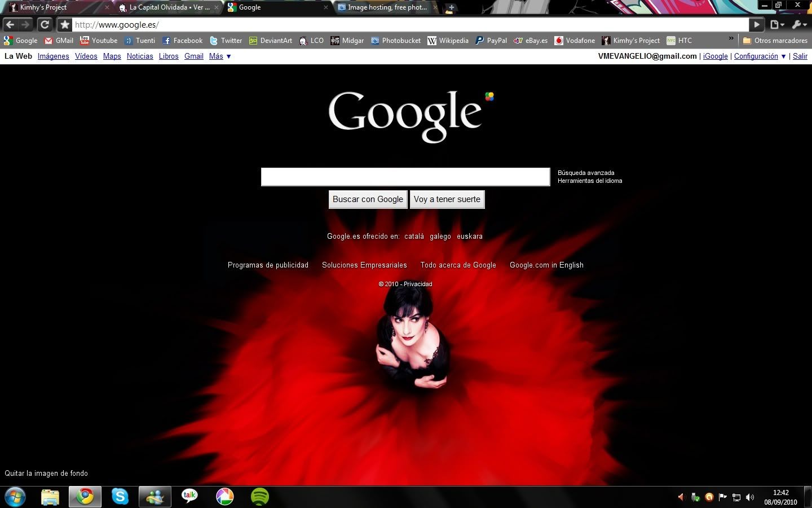Open the Vídeos link
812x508 pixels.
click(x=86, y=56)
